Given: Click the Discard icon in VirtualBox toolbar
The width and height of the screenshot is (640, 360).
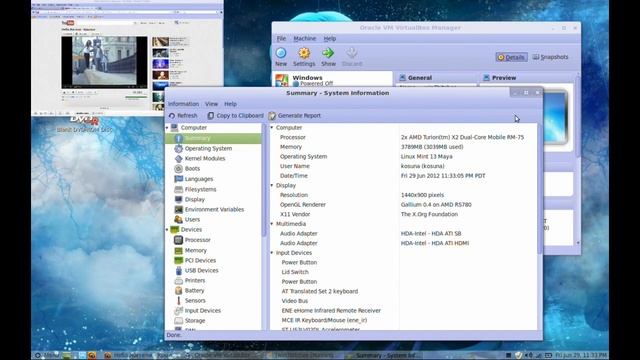Looking at the screenshot, I should pos(351,53).
